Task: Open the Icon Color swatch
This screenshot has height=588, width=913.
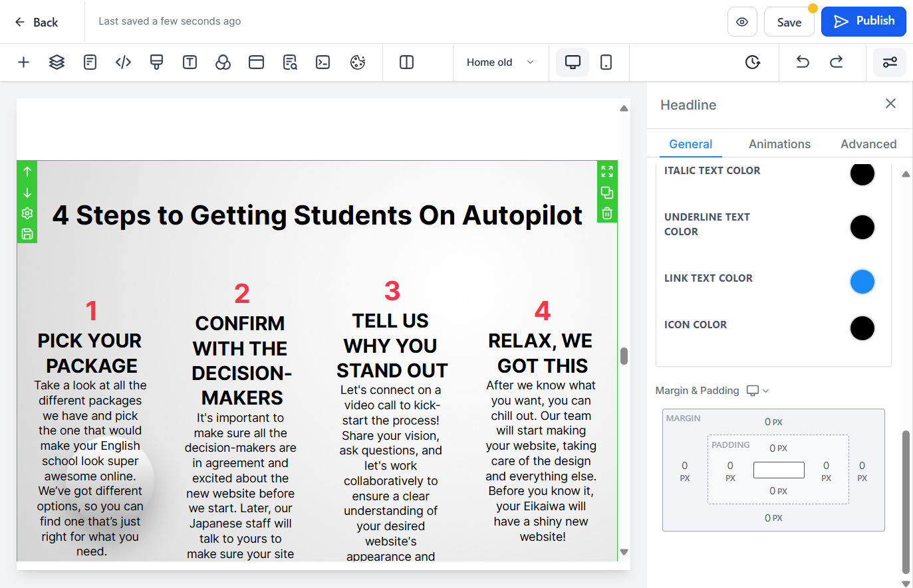Action: click(x=862, y=328)
